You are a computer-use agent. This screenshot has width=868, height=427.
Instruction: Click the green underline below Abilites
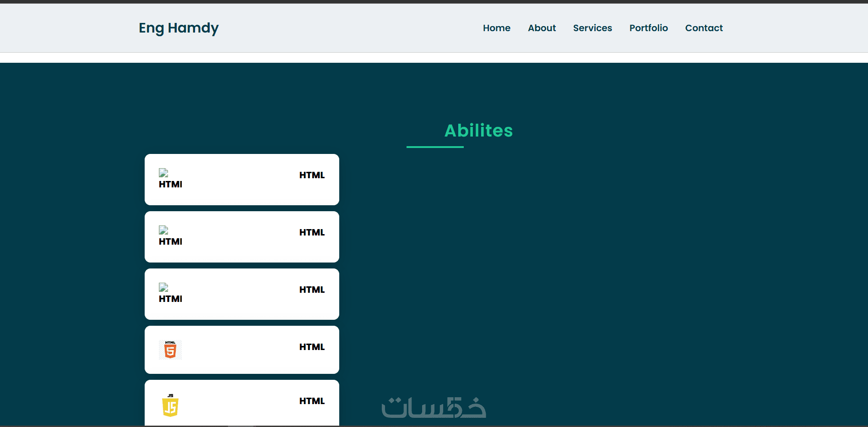click(x=435, y=147)
